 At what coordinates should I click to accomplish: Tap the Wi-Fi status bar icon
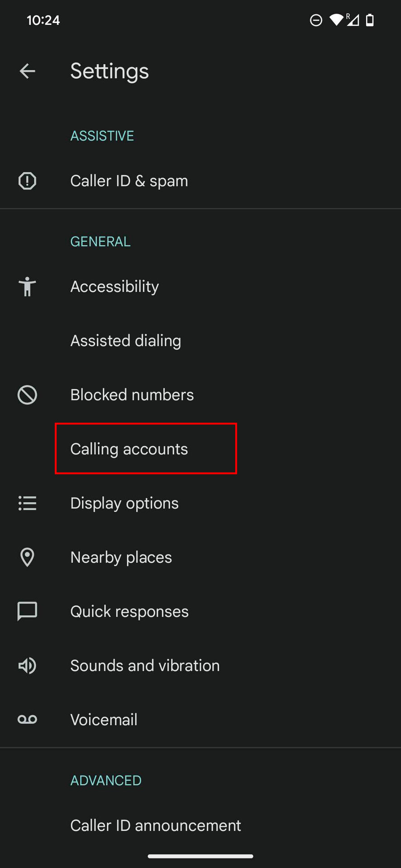336,20
